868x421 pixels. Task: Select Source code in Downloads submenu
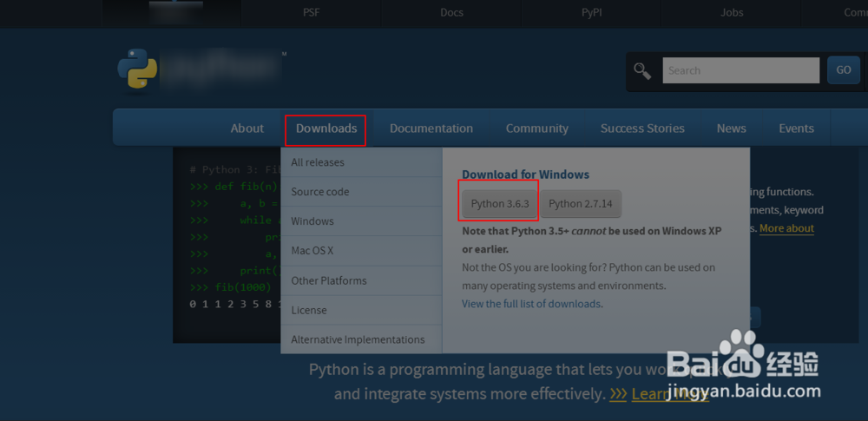(x=361, y=192)
